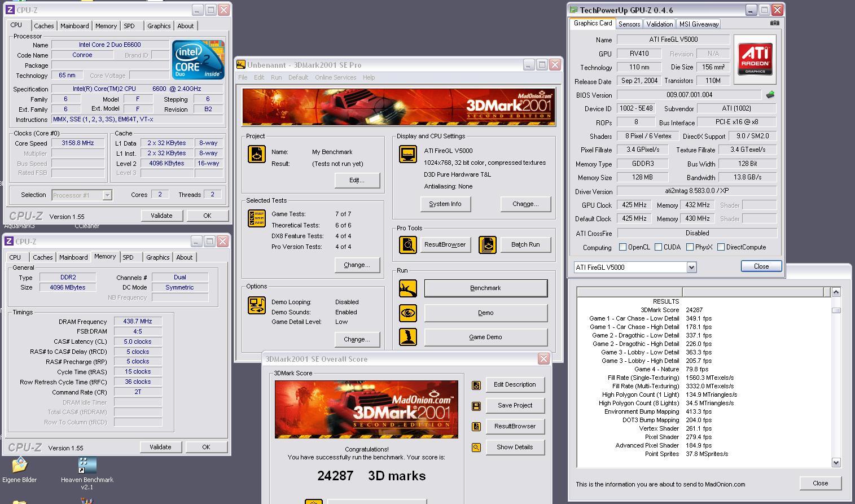Click the Demo eye icon in 3DMark

tap(408, 313)
